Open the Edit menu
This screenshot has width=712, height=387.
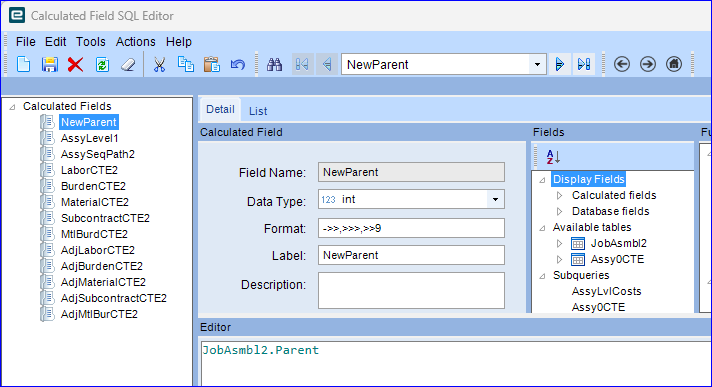55,42
